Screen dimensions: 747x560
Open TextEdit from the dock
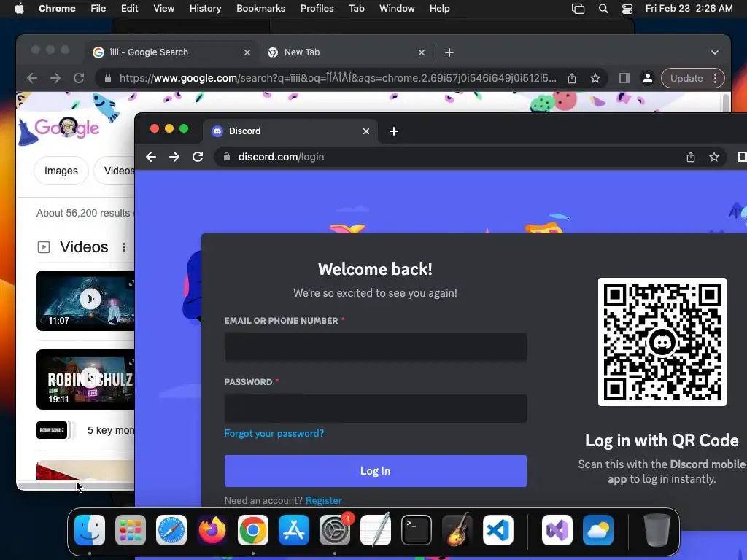pos(376,530)
